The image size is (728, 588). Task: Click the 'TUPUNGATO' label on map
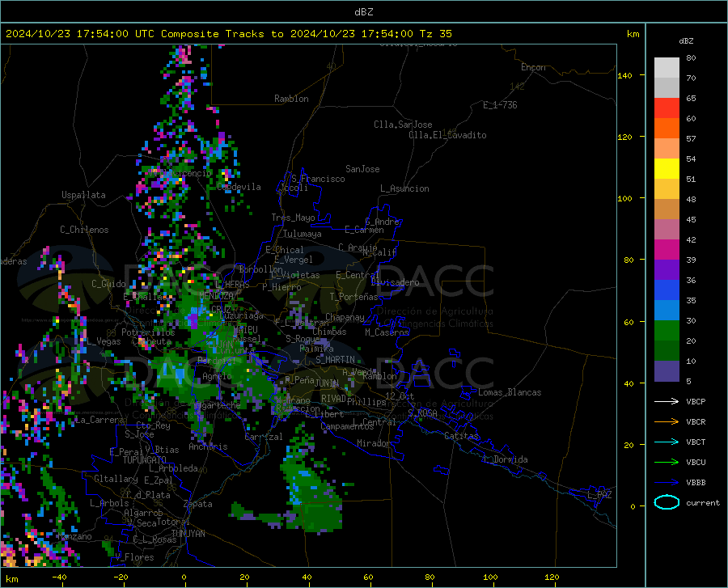[145, 460]
